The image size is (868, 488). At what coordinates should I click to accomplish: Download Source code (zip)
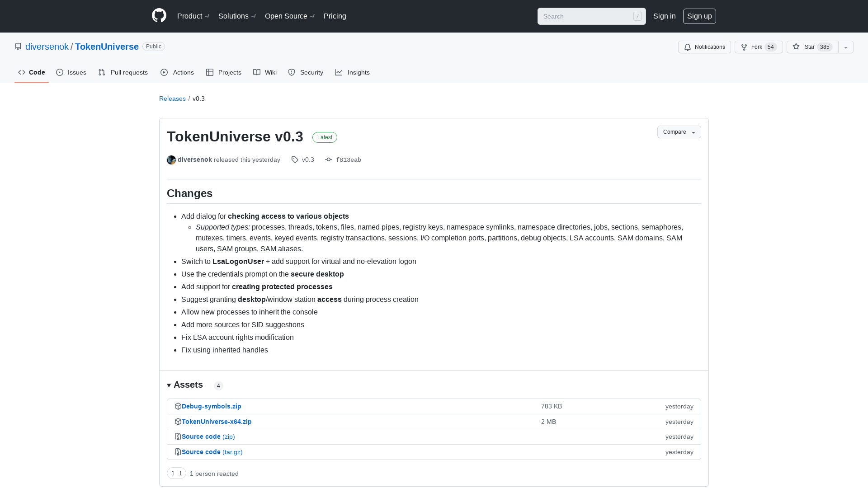point(208,436)
